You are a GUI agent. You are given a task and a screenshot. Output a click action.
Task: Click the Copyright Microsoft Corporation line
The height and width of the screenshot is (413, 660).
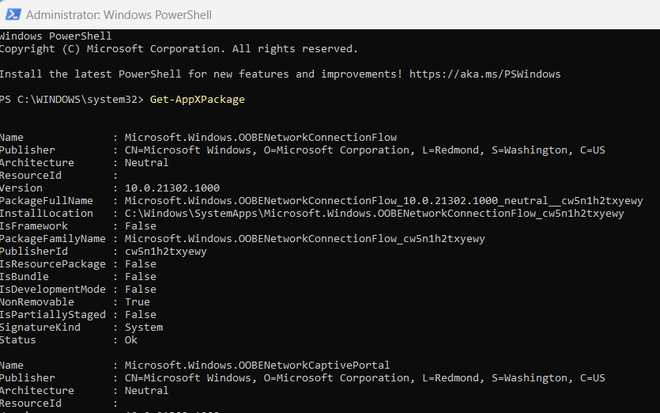click(178, 48)
